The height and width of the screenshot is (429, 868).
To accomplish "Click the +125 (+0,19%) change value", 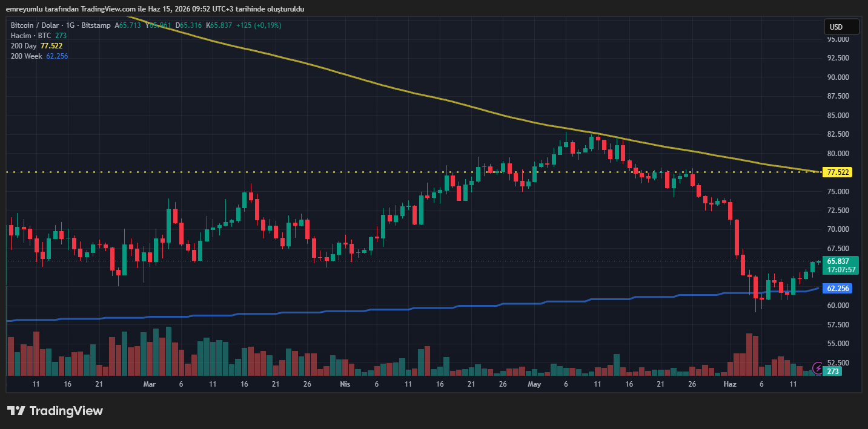I will tap(259, 25).
